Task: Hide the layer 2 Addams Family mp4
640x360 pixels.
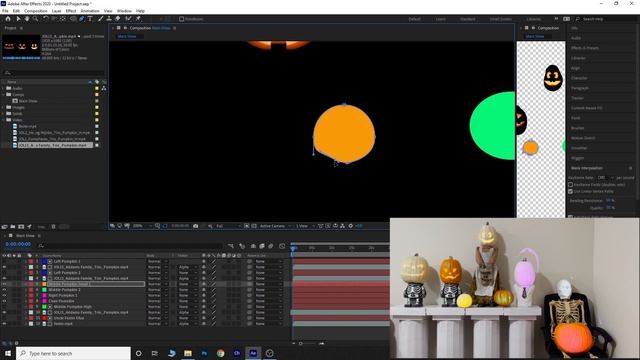Action: point(4,267)
